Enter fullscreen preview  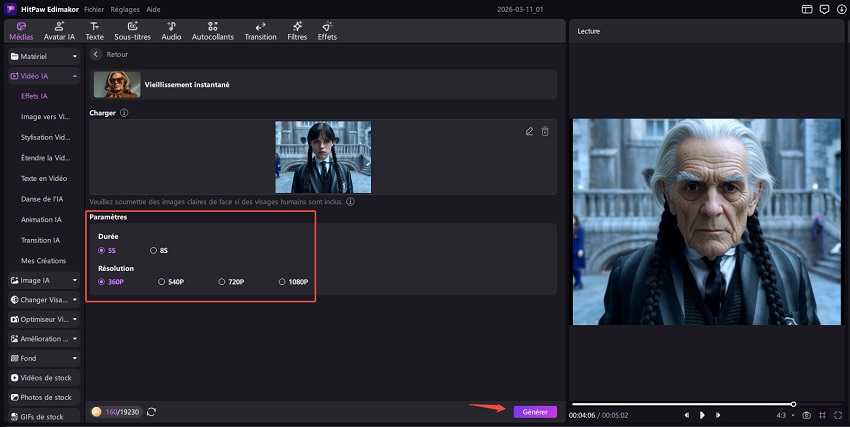click(838, 415)
